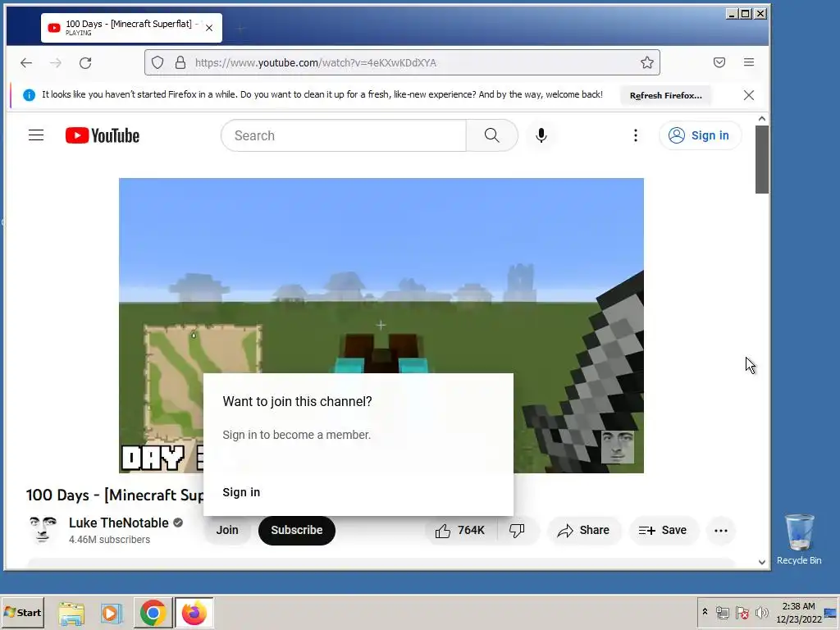Image resolution: width=840 pixels, height=630 pixels.
Task: Click Sign in button in header
Action: pos(701,135)
